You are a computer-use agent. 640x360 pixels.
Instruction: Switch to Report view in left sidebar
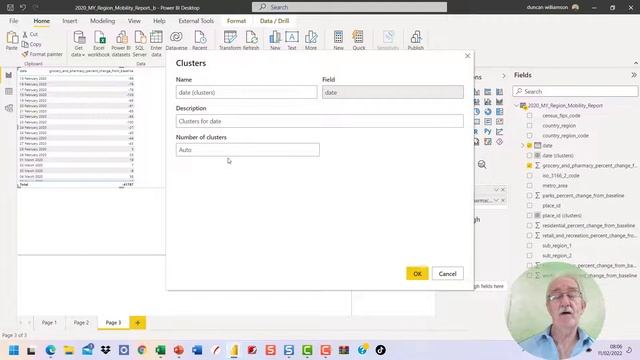pyautogui.click(x=9, y=75)
